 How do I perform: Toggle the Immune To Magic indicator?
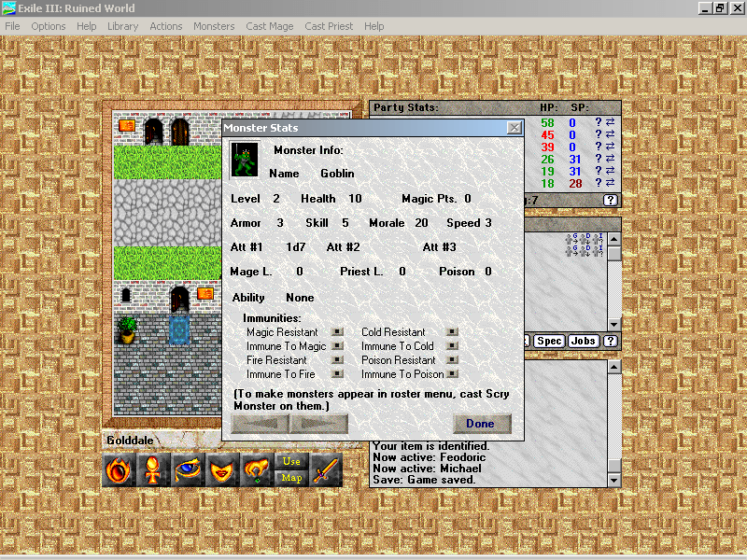[337, 345]
